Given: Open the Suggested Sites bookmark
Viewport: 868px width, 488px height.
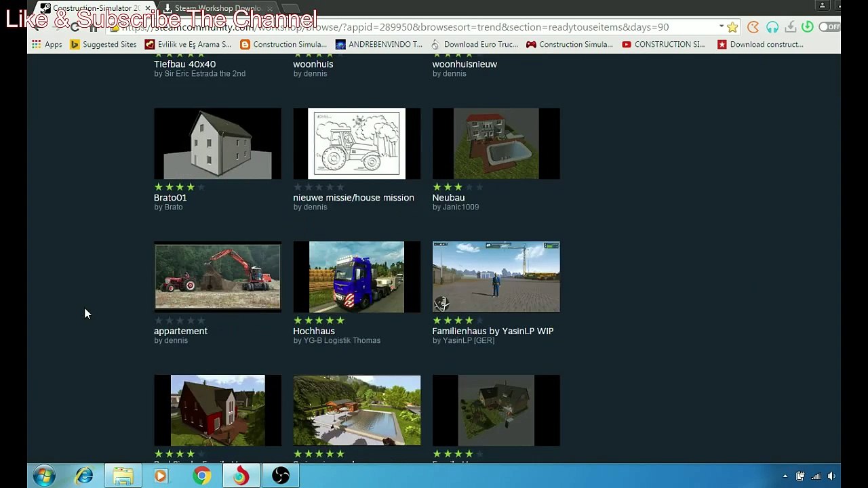Looking at the screenshot, I should pyautogui.click(x=103, y=45).
